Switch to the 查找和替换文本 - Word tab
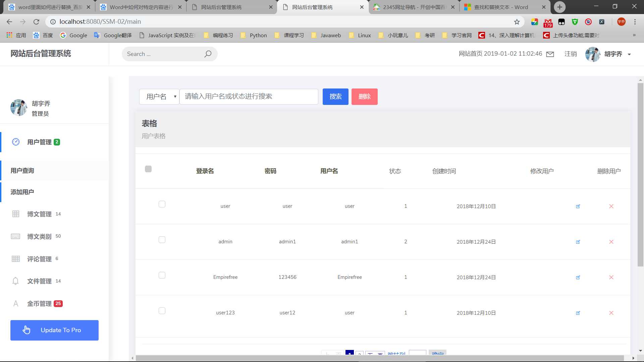 click(x=505, y=7)
